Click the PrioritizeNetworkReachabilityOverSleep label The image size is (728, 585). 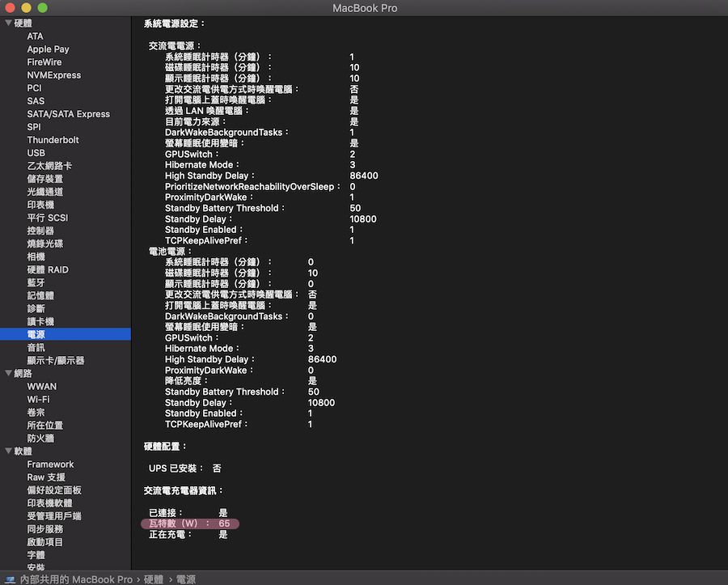coord(252,187)
